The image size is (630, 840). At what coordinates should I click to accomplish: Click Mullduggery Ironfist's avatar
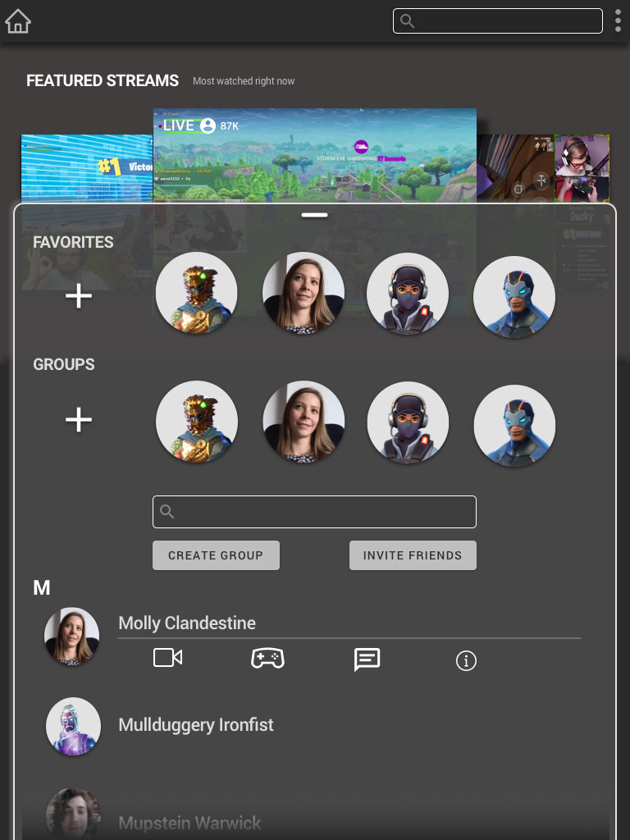click(x=73, y=725)
